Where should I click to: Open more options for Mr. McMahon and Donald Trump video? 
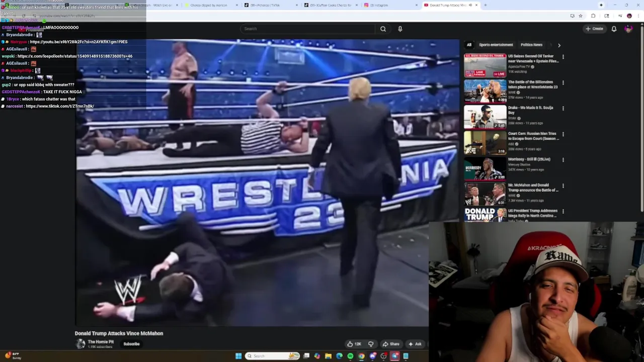click(x=563, y=186)
